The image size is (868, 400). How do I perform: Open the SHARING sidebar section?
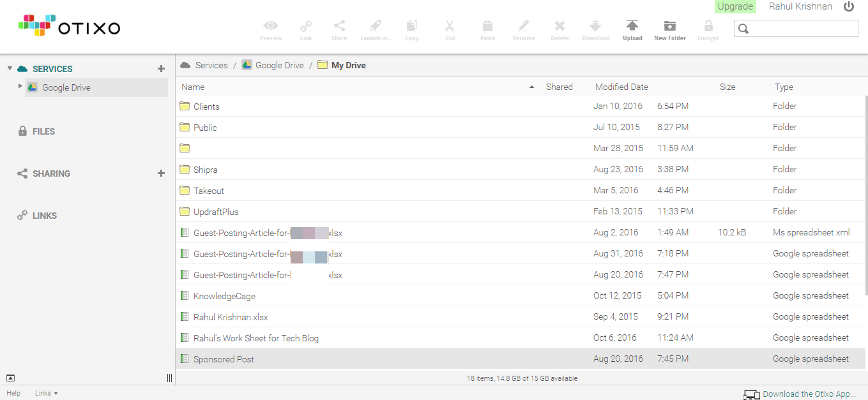(x=51, y=174)
